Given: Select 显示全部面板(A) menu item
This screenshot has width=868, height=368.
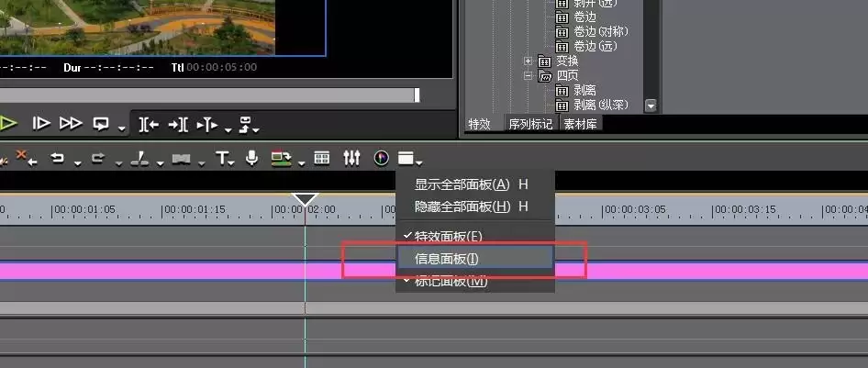Looking at the screenshot, I should tap(475, 184).
